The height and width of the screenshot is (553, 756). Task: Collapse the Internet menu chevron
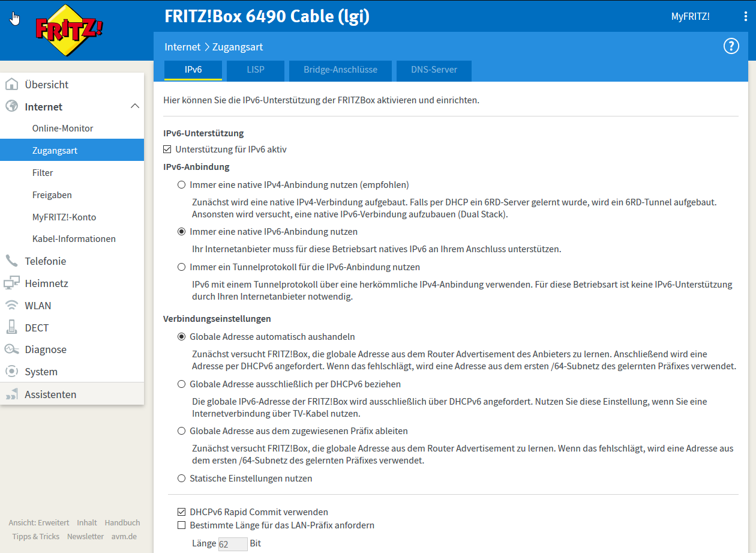point(135,106)
